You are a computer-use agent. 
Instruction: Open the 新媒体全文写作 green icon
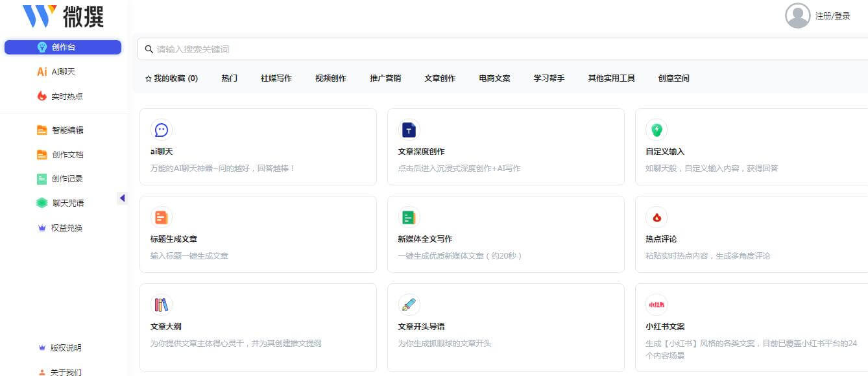coord(409,217)
